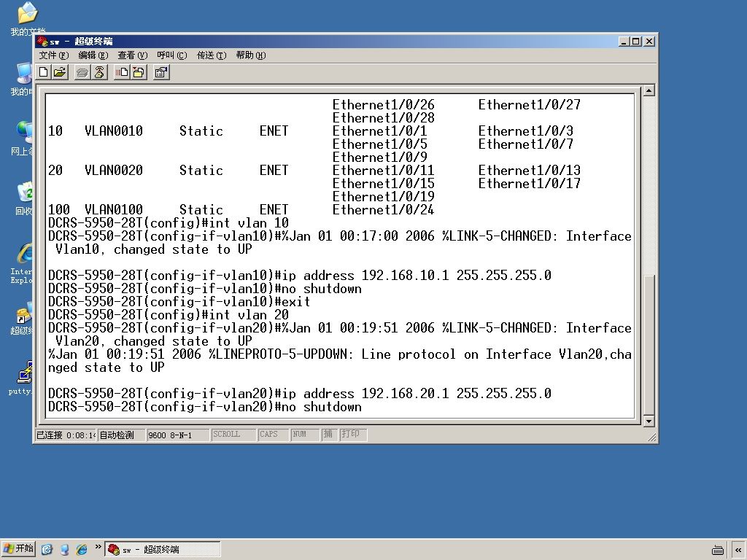Open the 查看(V) menu
Screen dimensions: 747x560
[x=133, y=55]
